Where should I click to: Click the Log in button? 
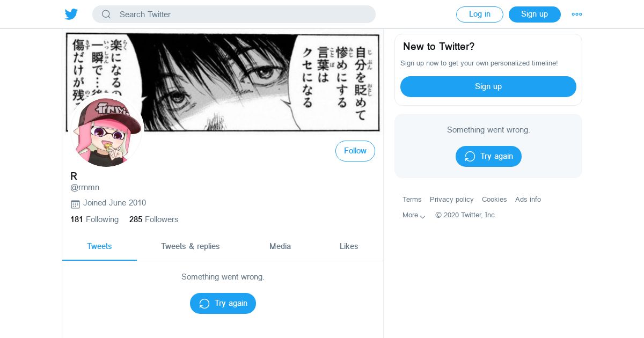(x=480, y=14)
